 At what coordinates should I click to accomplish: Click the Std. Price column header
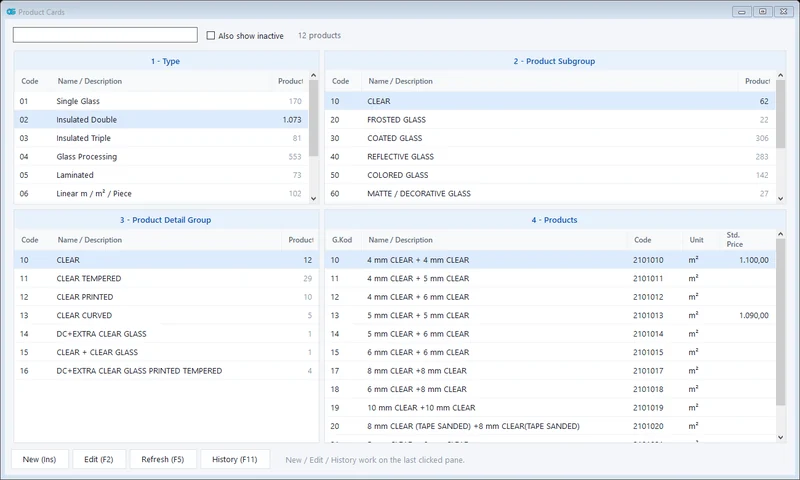pyautogui.click(x=735, y=239)
